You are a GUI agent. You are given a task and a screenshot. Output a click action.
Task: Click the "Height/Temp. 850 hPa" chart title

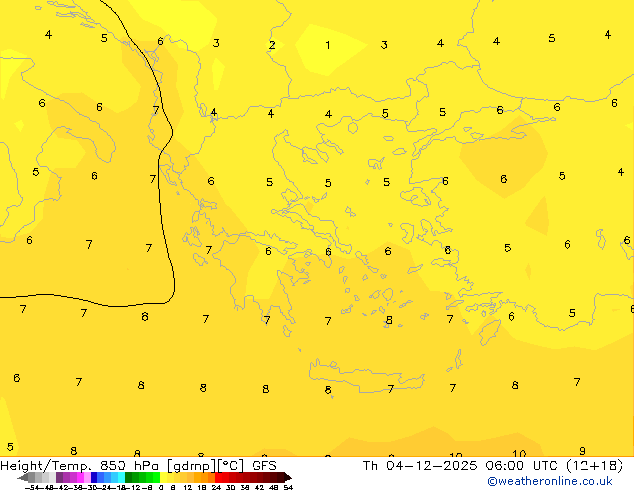[79, 466]
